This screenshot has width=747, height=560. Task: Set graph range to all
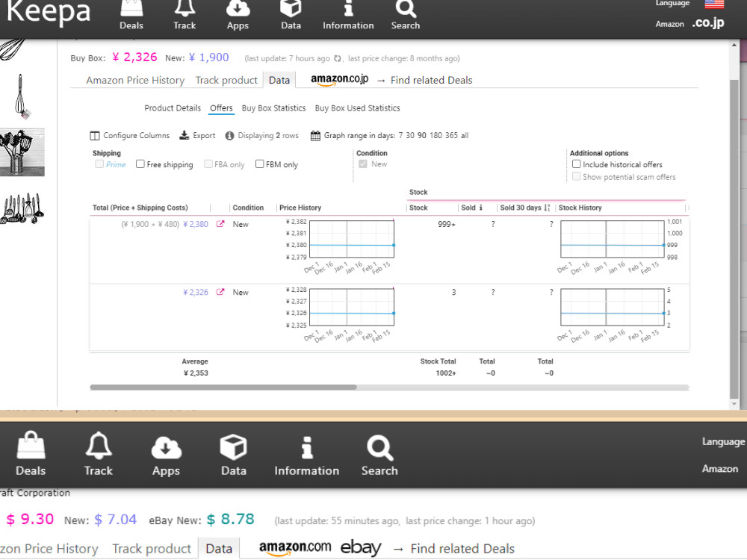pyautogui.click(x=465, y=135)
